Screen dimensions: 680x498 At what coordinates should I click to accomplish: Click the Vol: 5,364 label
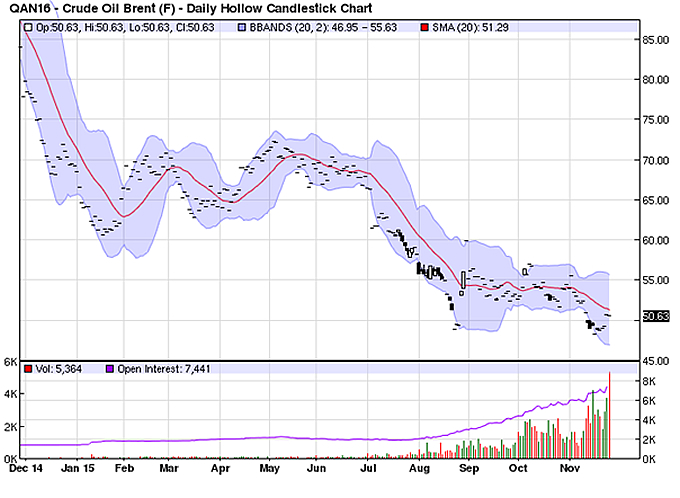[x=61, y=370]
